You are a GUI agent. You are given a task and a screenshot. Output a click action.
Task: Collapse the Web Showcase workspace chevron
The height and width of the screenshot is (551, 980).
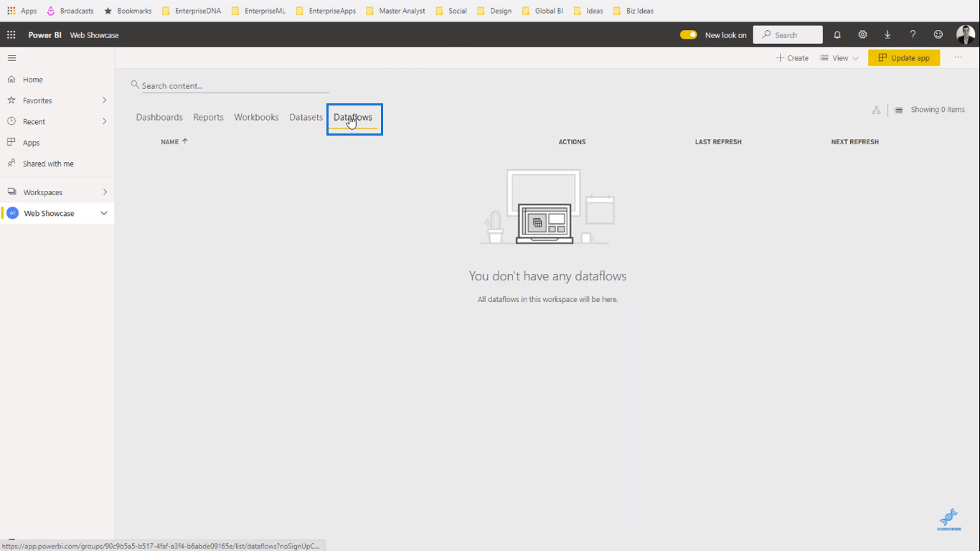point(104,213)
